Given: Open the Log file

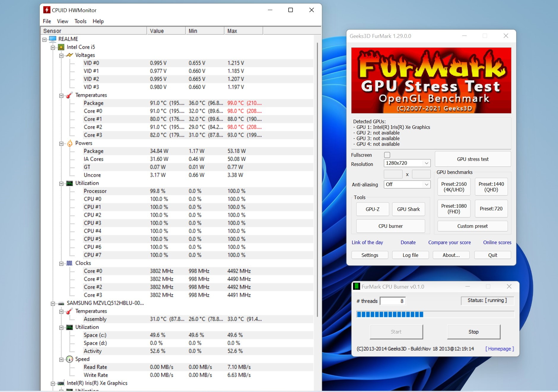Looking at the screenshot, I should (x=411, y=255).
